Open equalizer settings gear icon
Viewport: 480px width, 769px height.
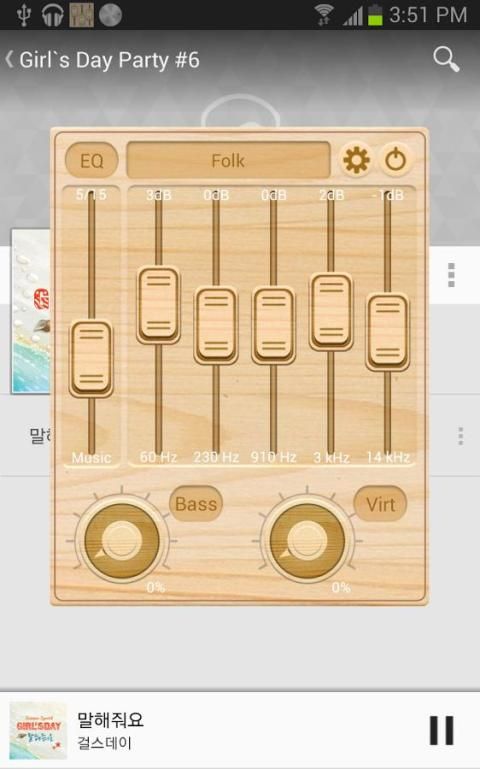356,159
